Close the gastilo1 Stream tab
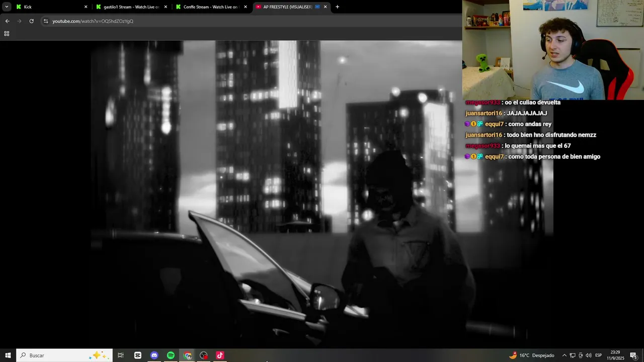This screenshot has height=362, width=644. [166, 7]
